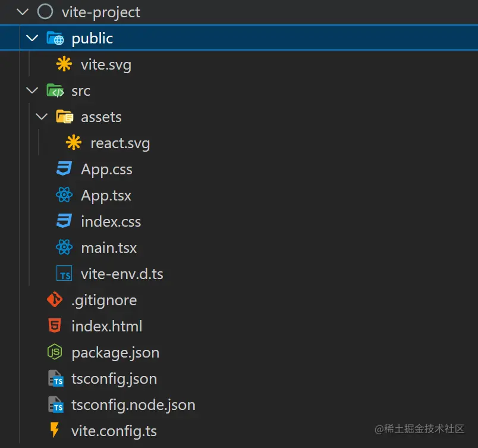Collapse the vite-project root chevron
The image size is (478, 448).
pyautogui.click(x=23, y=12)
